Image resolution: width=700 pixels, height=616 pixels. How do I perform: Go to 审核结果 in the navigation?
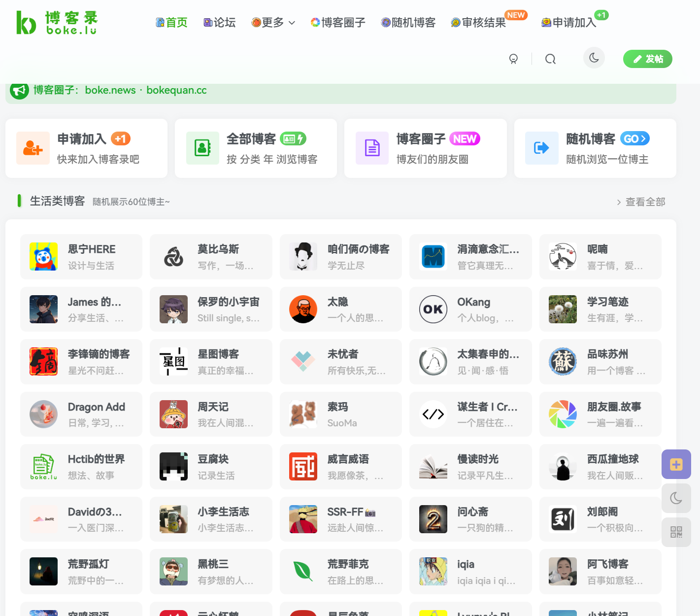(478, 23)
